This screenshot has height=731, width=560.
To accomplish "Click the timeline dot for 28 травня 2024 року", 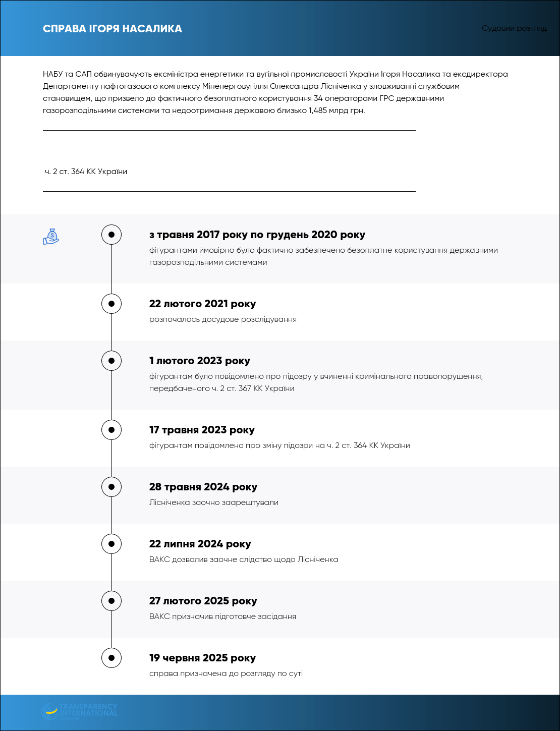I will (x=111, y=487).
